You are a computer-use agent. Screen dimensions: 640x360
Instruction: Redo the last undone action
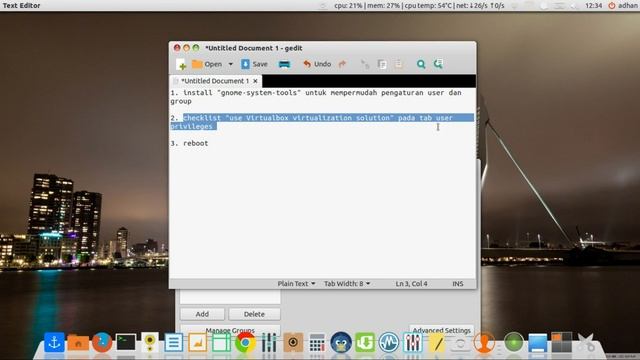(342, 64)
